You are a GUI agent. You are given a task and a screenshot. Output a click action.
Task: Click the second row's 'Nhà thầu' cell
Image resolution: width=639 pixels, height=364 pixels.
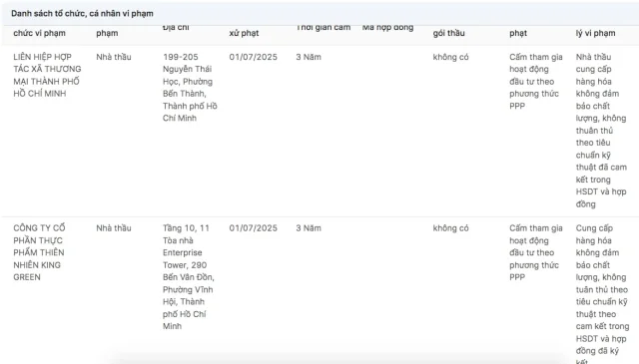[x=114, y=228]
